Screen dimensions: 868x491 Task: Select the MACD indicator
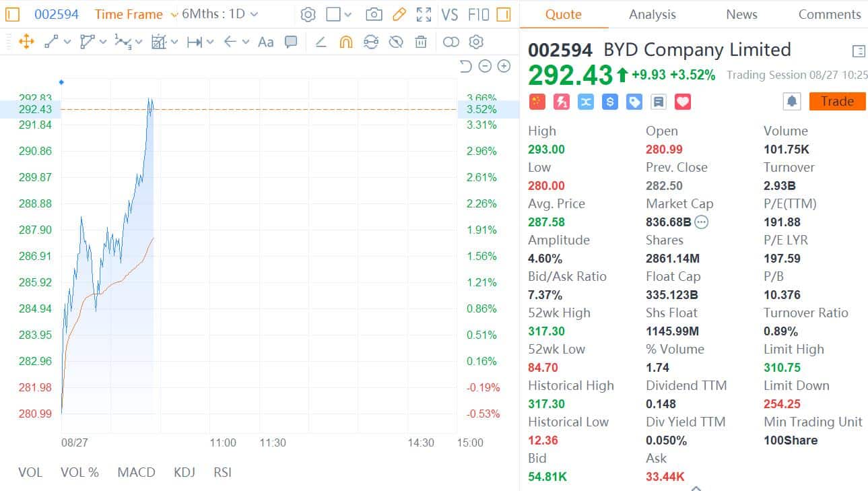[136, 472]
